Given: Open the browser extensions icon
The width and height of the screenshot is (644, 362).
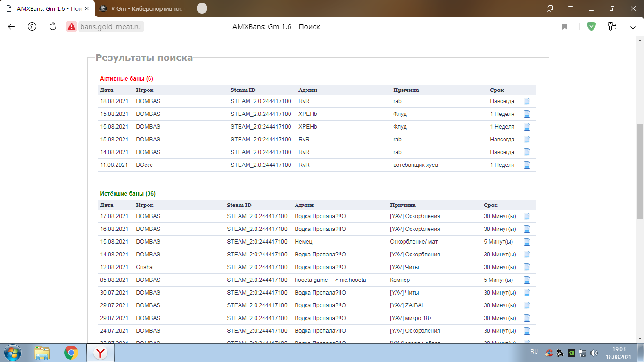Looking at the screenshot, I should [x=612, y=27].
